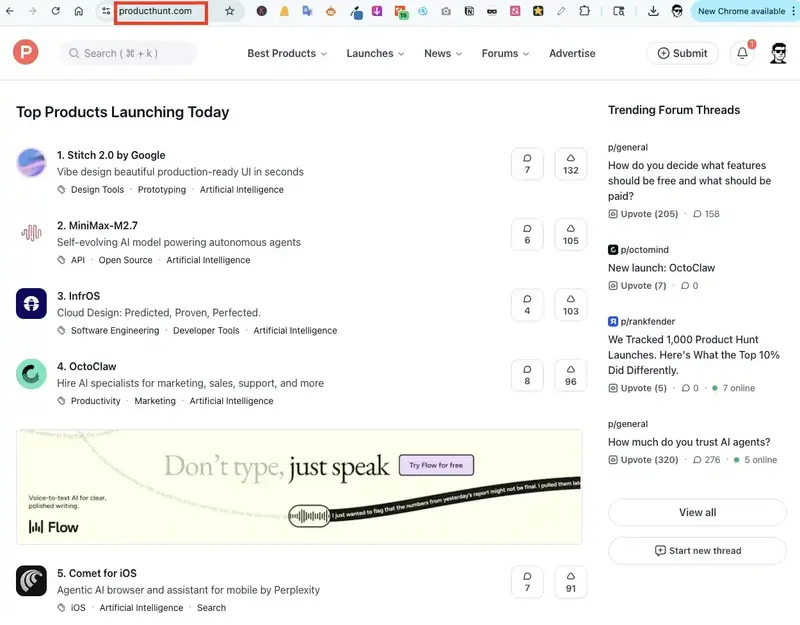Upvote Comet for iOS (91)
This screenshot has width=800, height=625.
[570, 582]
